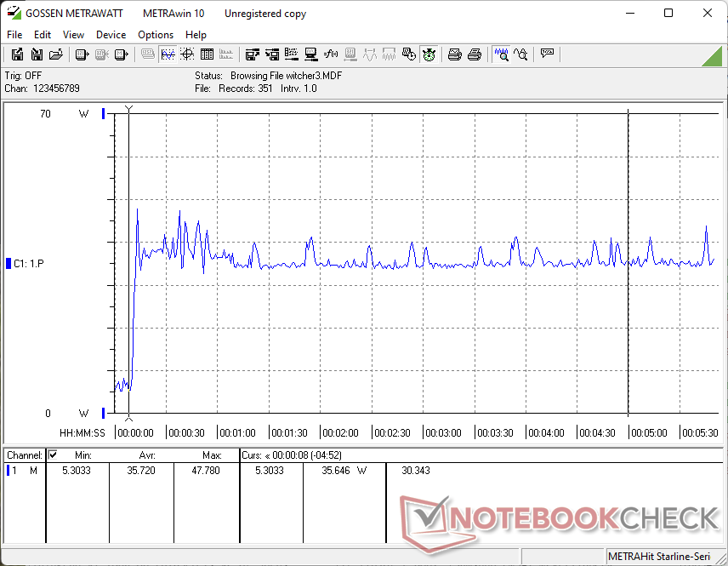This screenshot has height=566, width=728.
Task: Select the Y-t line chart view icon
Action: (168, 54)
